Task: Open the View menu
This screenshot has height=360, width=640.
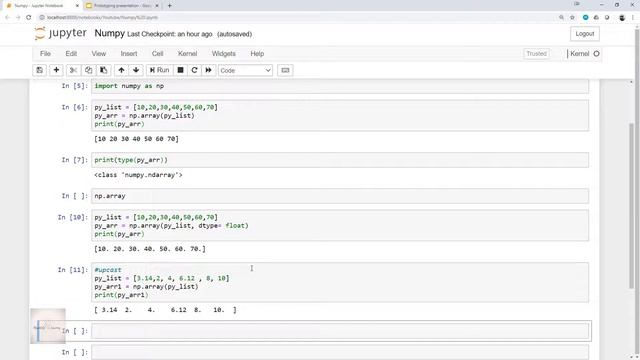Action: (99, 53)
